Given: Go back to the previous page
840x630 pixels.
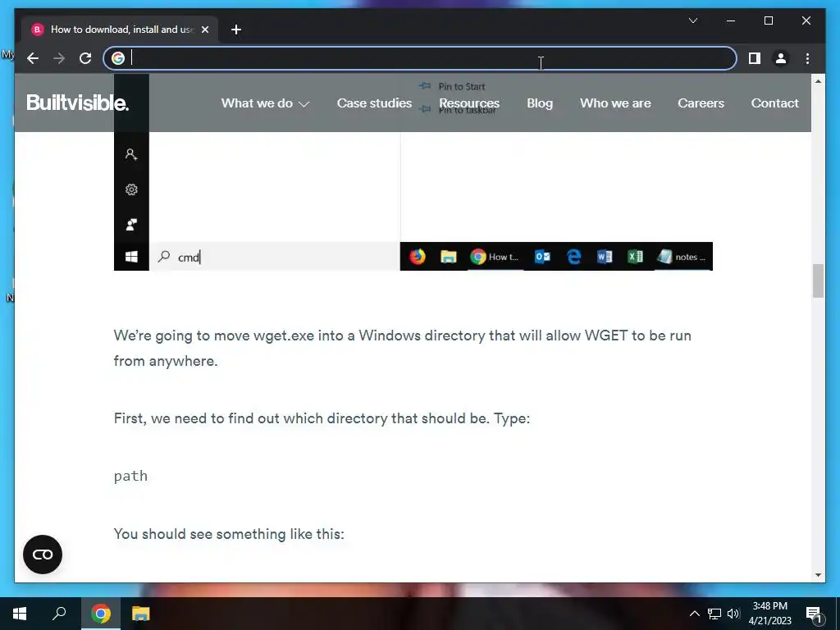Looking at the screenshot, I should (33, 58).
